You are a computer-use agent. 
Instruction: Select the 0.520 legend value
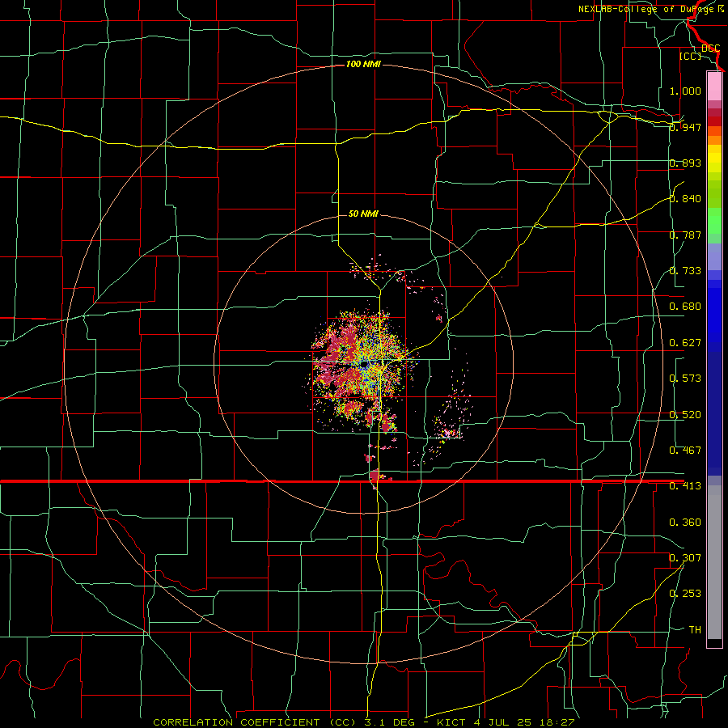click(685, 415)
